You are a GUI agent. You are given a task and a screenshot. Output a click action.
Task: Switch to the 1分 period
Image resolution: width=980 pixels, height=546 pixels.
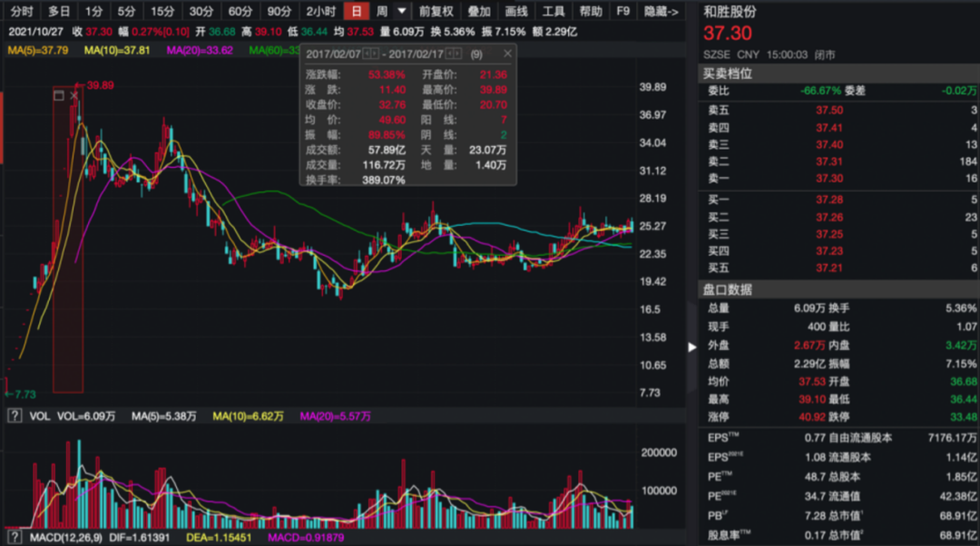93,11
